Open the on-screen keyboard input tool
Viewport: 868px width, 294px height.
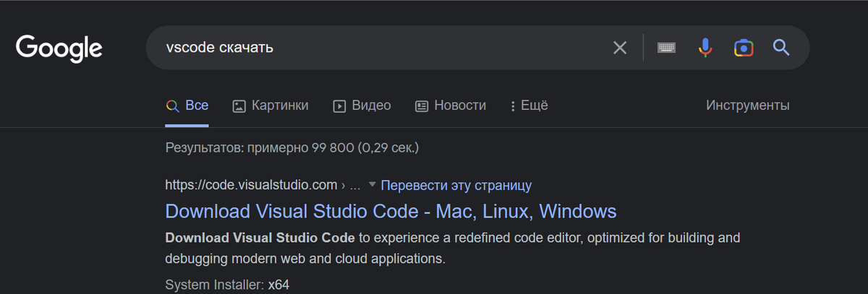(666, 48)
